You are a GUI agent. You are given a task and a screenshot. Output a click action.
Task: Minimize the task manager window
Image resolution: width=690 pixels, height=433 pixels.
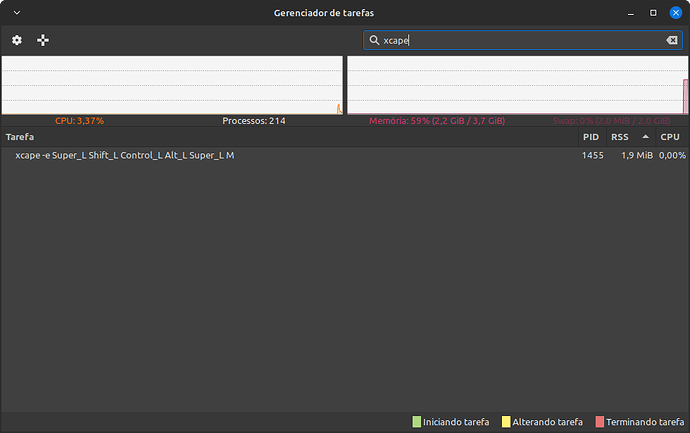pyautogui.click(x=630, y=12)
